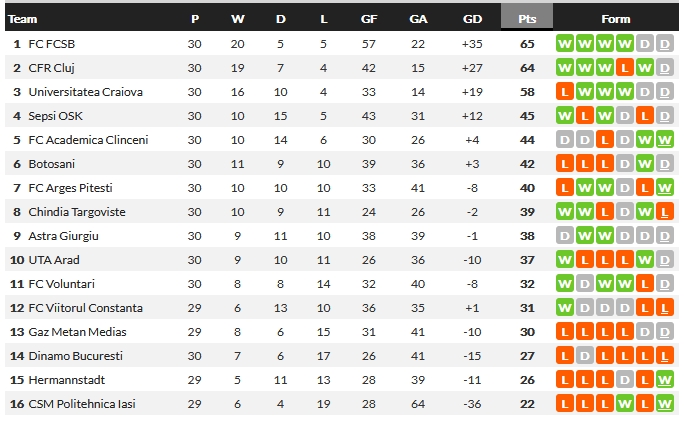Click Hermannstadt's win form badge
Screen dimensions: 685x432
[664, 380]
